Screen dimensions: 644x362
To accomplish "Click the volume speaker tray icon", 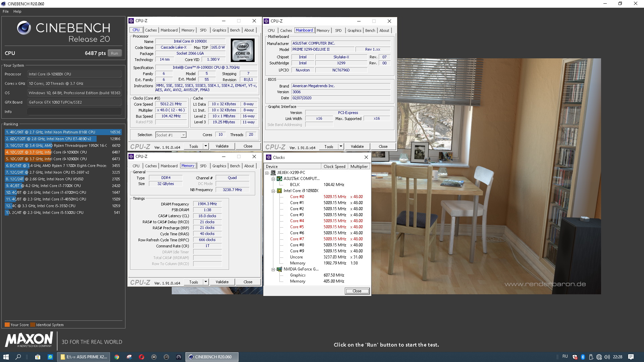I will click(x=607, y=357).
